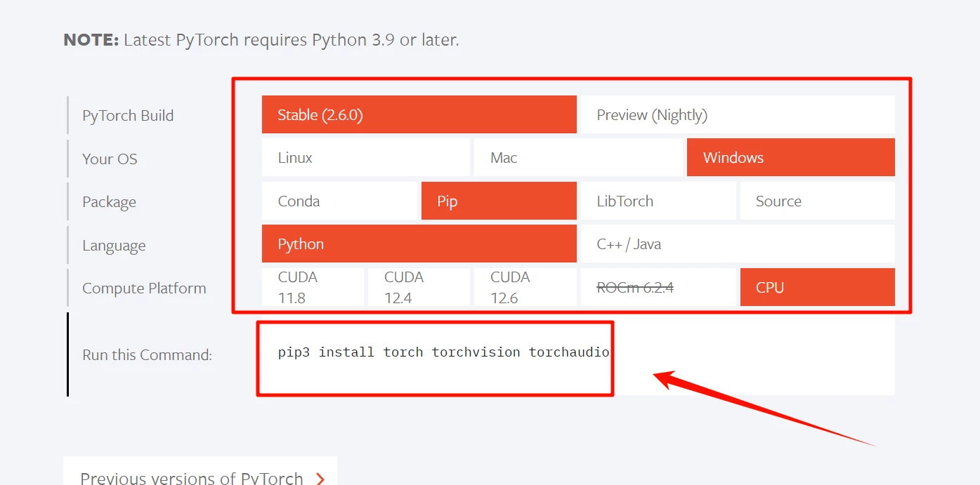Click the pip3 install command text
The image size is (980, 485).
[x=443, y=352]
